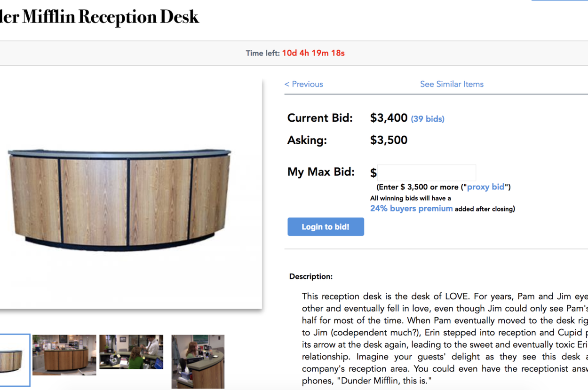This screenshot has width=588, height=390.
Task: View the 39 bids history link
Action: coord(428,119)
